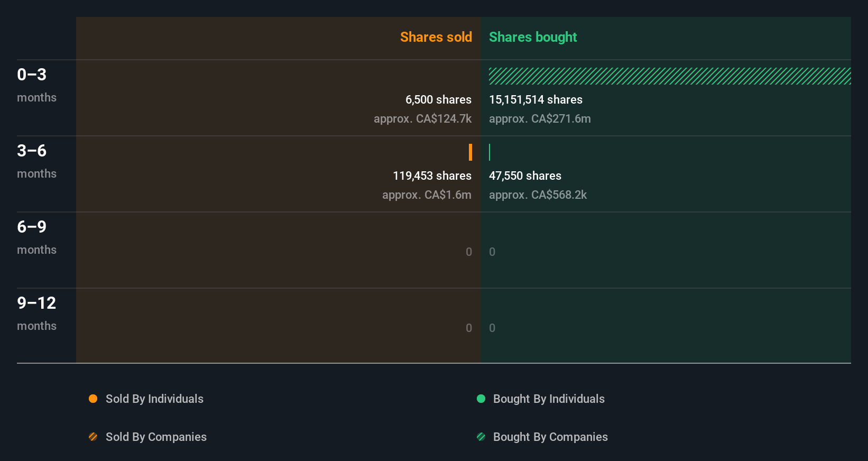868x461 pixels.
Task: Click the approx. CA$568.2k value
Action: pos(538,195)
